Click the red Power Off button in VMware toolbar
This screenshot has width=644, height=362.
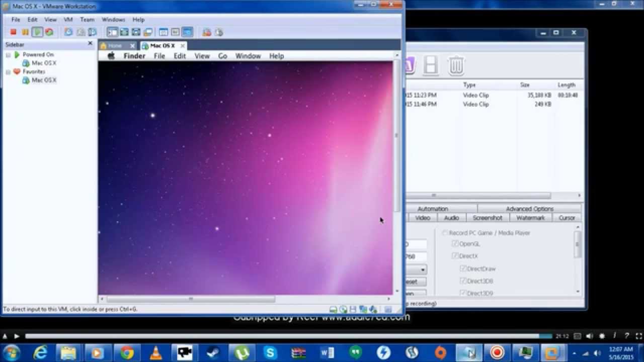click(14, 32)
